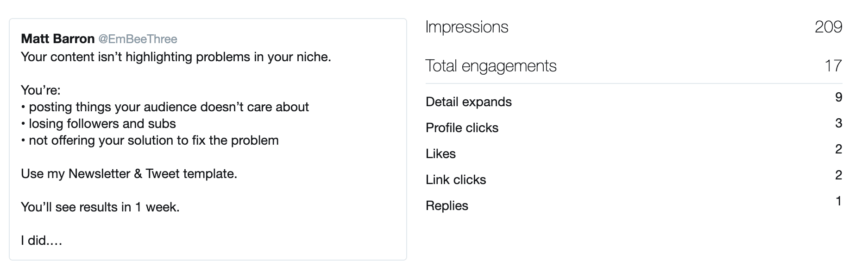
Task: Open the @EmBeeThree handle link
Action: click(x=138, y=39)
